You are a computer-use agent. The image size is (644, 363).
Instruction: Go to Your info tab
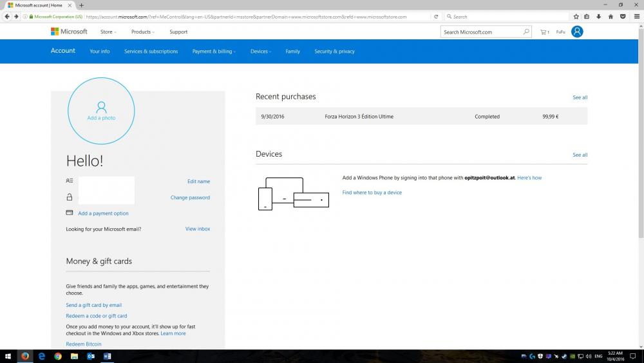tap(100, 52)
